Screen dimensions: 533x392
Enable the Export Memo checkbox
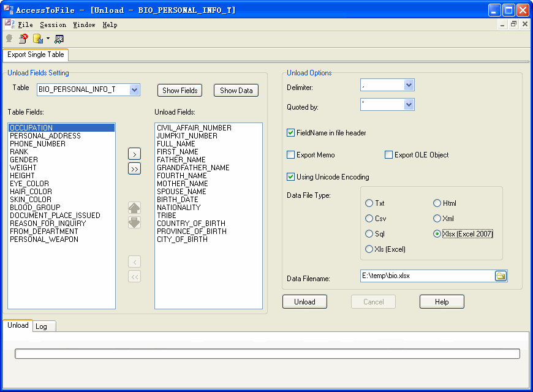(290, 155)
